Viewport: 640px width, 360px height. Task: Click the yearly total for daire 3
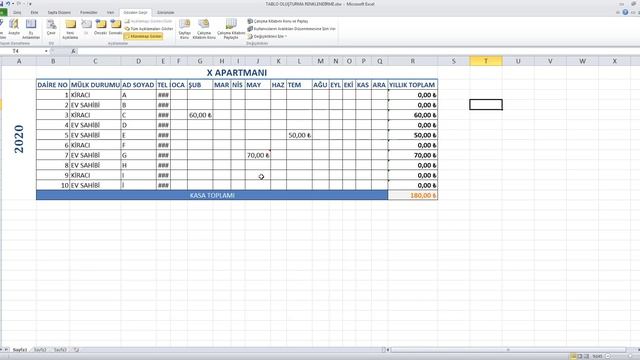tap(413, 115)
